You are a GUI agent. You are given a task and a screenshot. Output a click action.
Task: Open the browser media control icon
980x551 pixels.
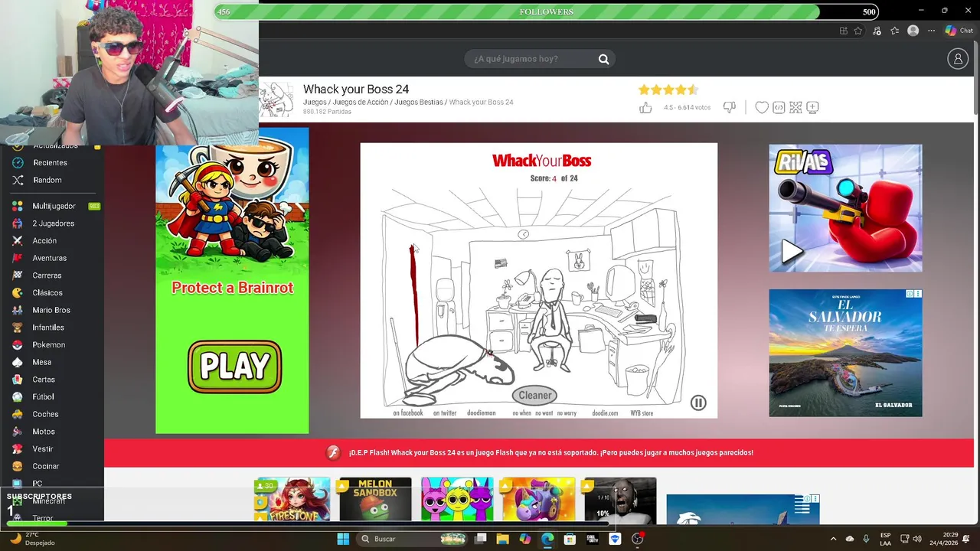click(x=877, y=31)
